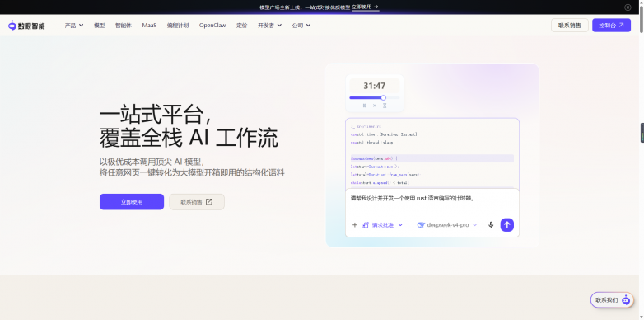
Task: Click the 31:47 timer display
Action: tap(375, 86)
